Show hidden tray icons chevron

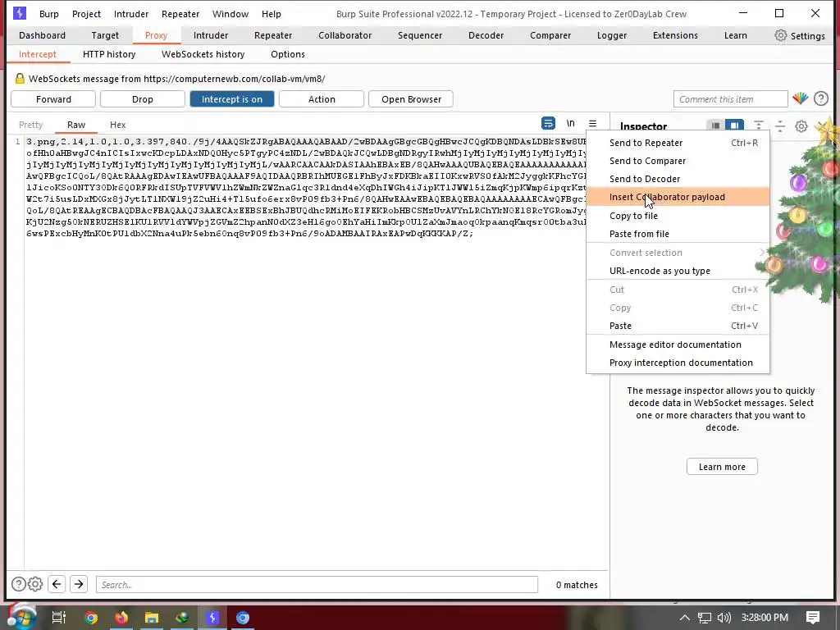[685, 618]
